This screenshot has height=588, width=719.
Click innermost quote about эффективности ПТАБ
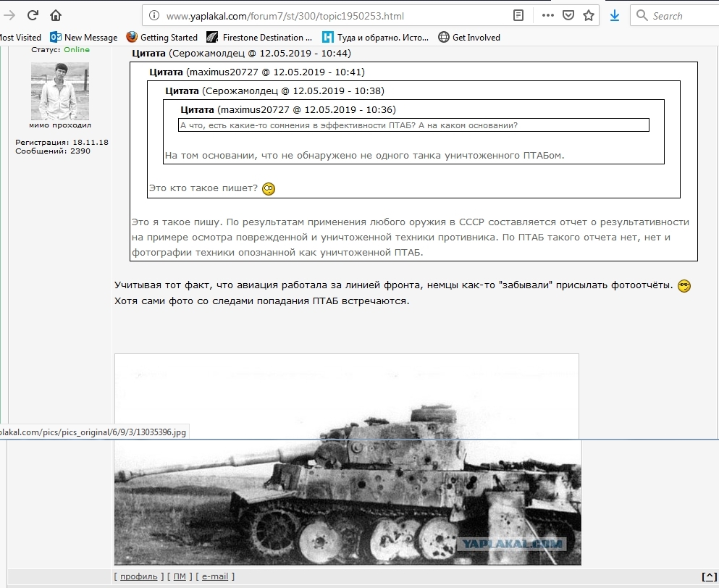click(413, 125)
